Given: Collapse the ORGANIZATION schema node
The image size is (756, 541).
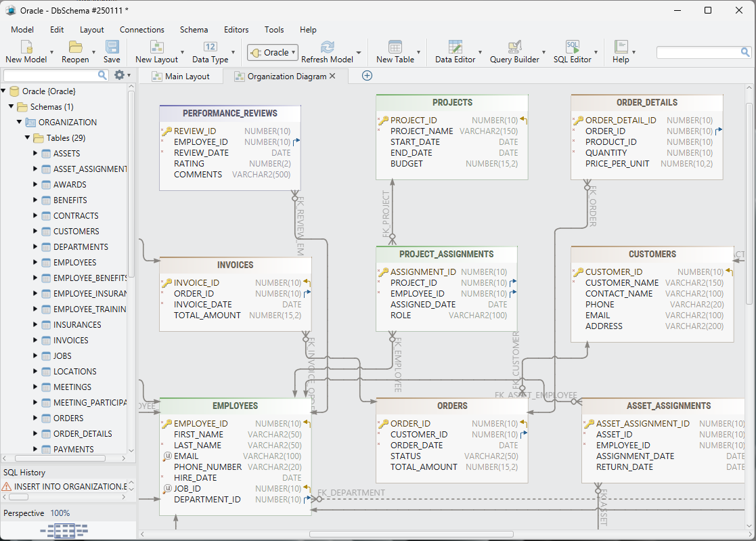Looking at the screenshot, I should (x=20, y=122).
